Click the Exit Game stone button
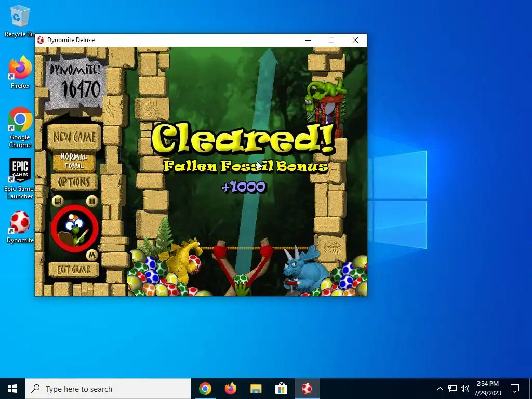Image resolution: width=532 pixels, height=399 pixels. [74, 270]
